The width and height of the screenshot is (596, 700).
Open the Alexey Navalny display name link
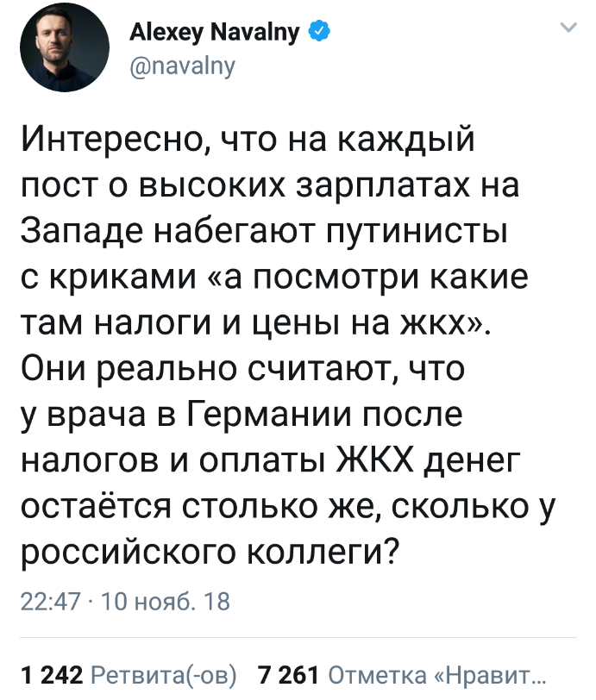point(214,33)
